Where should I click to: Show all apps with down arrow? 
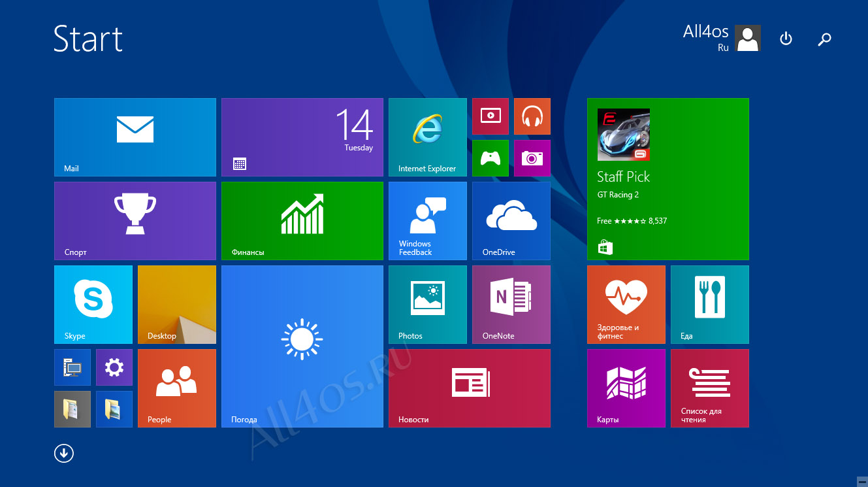coord(64,454)
